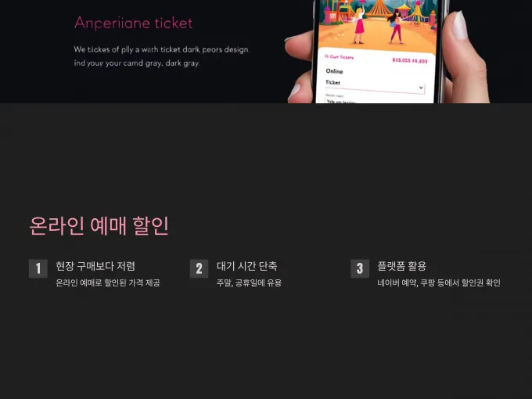Screen dimensions: 532x399
Task: Click the paragraph mentioning dark peors design
Action: (162, 56)
